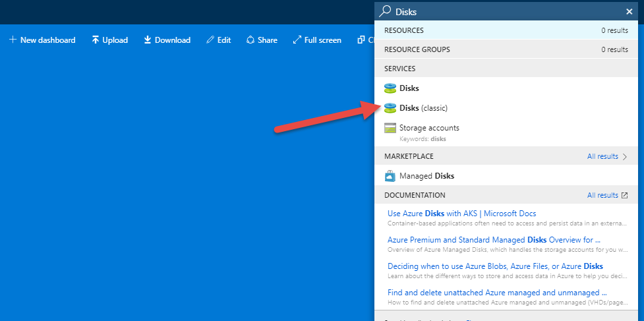This screenshot has height=321, width=644.
Task: Open Deciding when to use Azure Blobs doc
Action: (x=495, y=266)
